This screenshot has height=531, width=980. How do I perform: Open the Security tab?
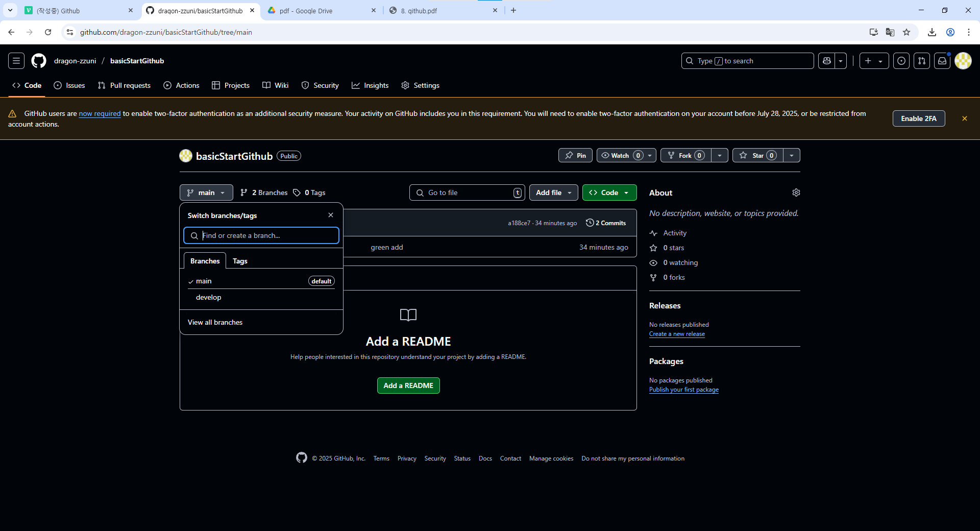[x=320, y=85]
